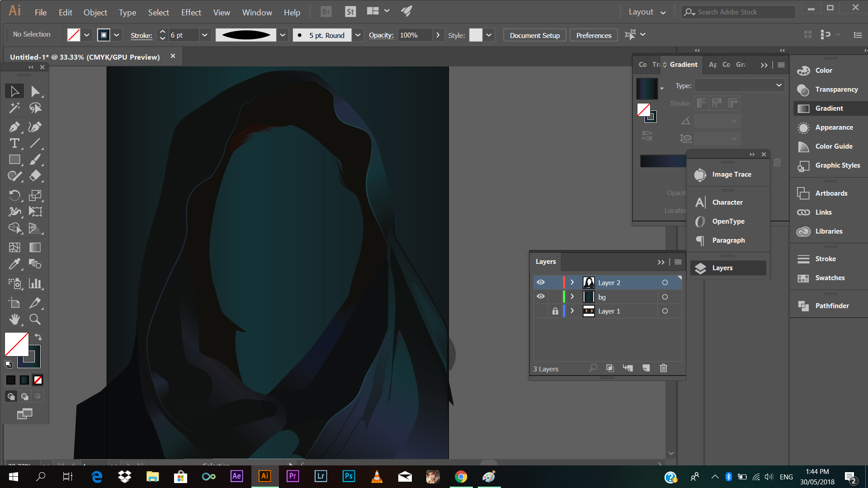868x488 pixels.
Task: Open Swatches panel
Action: coord(829,278)
